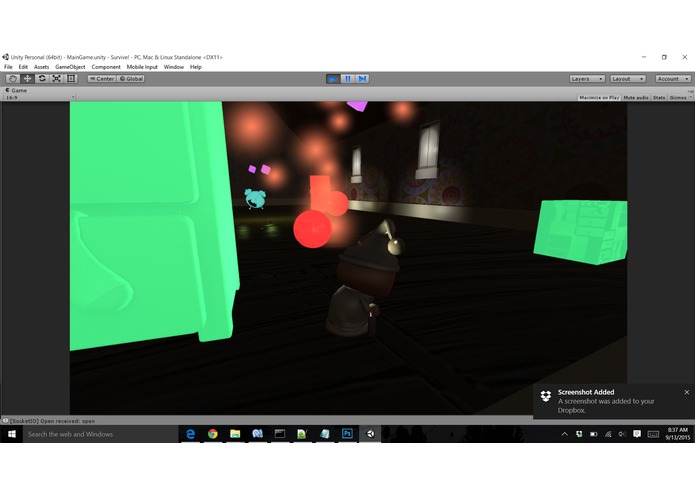Select the Move tool

coord(27,79)
